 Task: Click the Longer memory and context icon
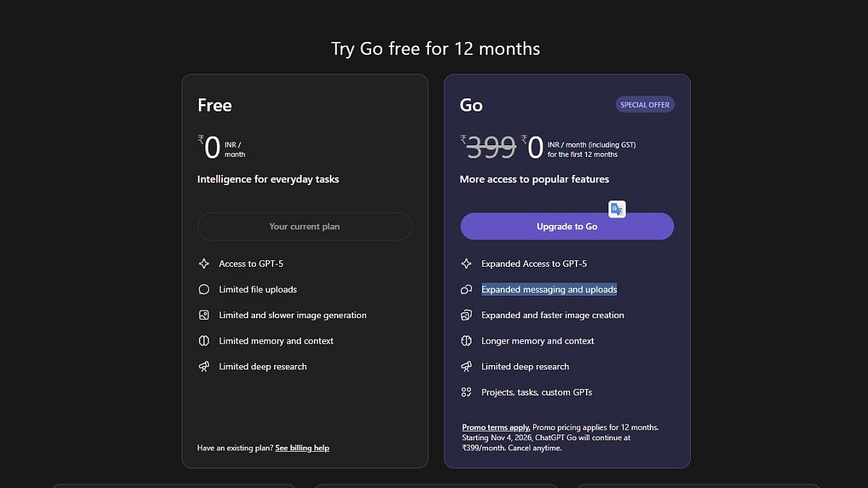click(467, 341)
